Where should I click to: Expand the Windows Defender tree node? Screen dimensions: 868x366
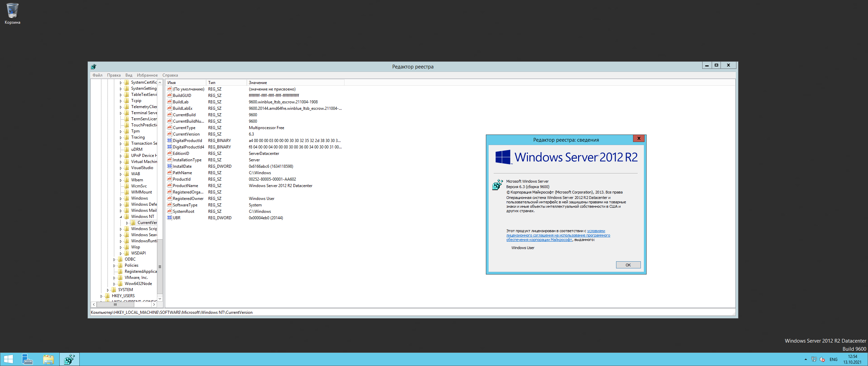pyautogui.click(x=120, y=205)
